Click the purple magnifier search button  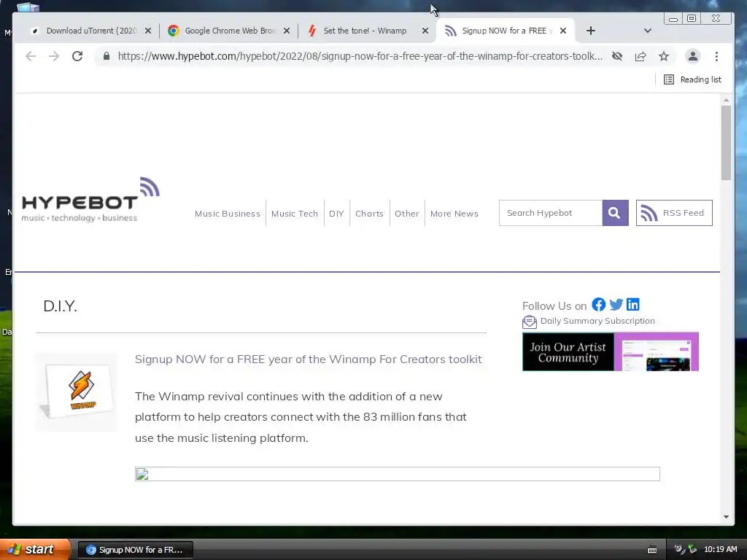(615, 213)
